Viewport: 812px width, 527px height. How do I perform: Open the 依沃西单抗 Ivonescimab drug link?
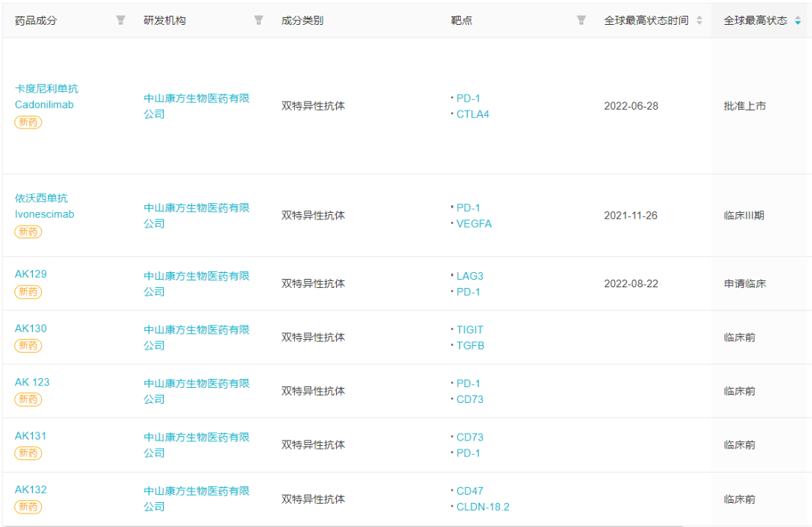coord(44,206)
